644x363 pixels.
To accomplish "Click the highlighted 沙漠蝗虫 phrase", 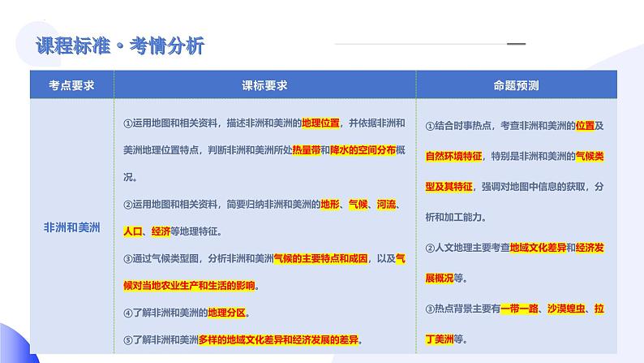I will 566,309.
